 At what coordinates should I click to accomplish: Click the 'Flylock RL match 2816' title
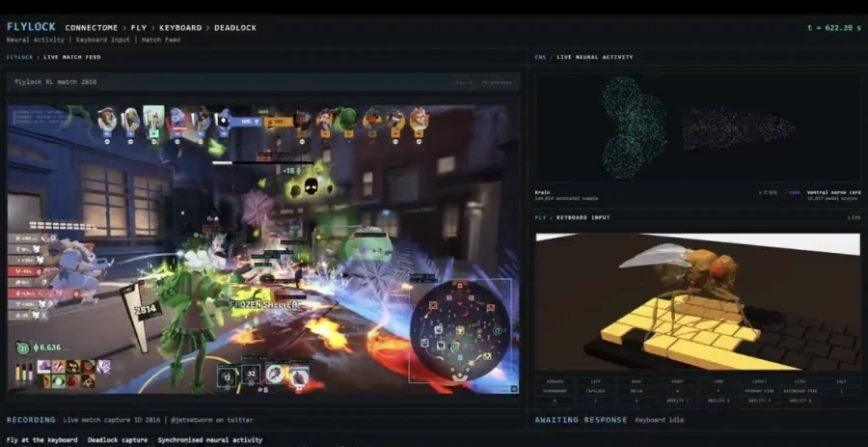coord(55,82)
